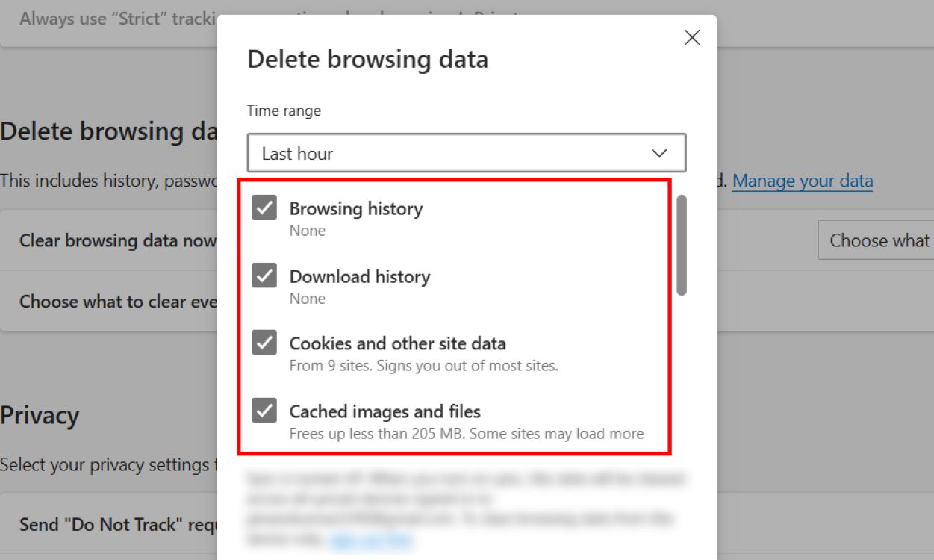Toggle the Cookies and other site data checkbox
The height and width of the screenshot is (560, 934).
[264, 343]
